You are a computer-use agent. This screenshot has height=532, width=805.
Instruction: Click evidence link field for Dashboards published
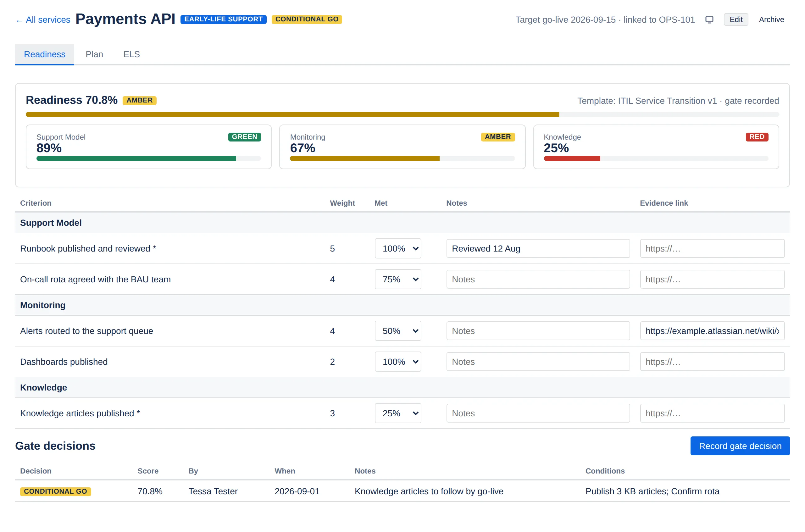click(712, 362)
